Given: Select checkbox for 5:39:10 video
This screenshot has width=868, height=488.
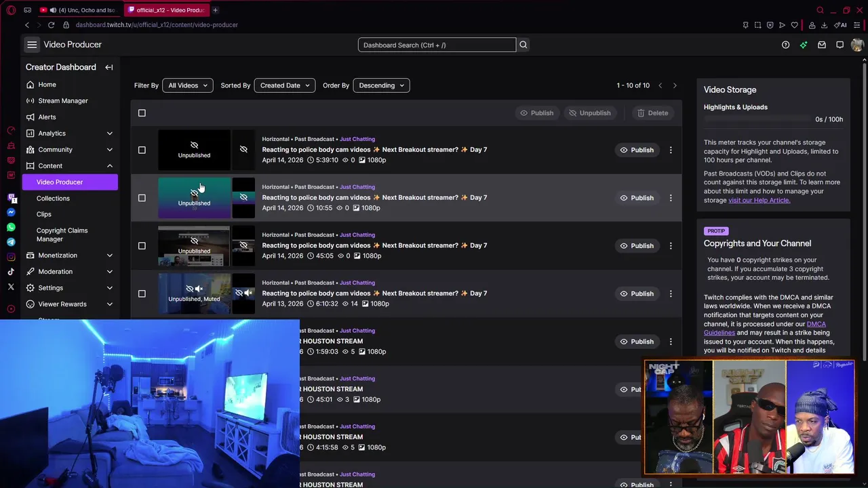Looking at the screenshot, I should coord(142,150).
